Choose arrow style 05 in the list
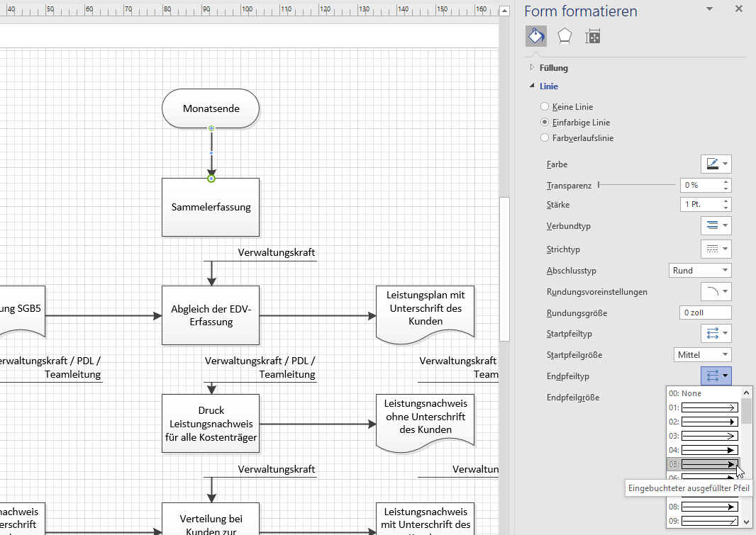Image resolution: width=756 pixels, height=535 pixels. (702, 464)
